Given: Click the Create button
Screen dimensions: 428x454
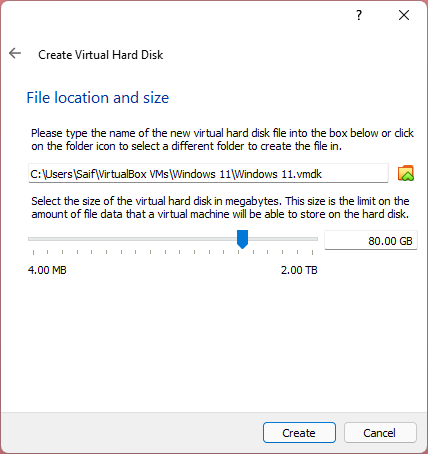Looking at the screenshot, I should 299,433.
